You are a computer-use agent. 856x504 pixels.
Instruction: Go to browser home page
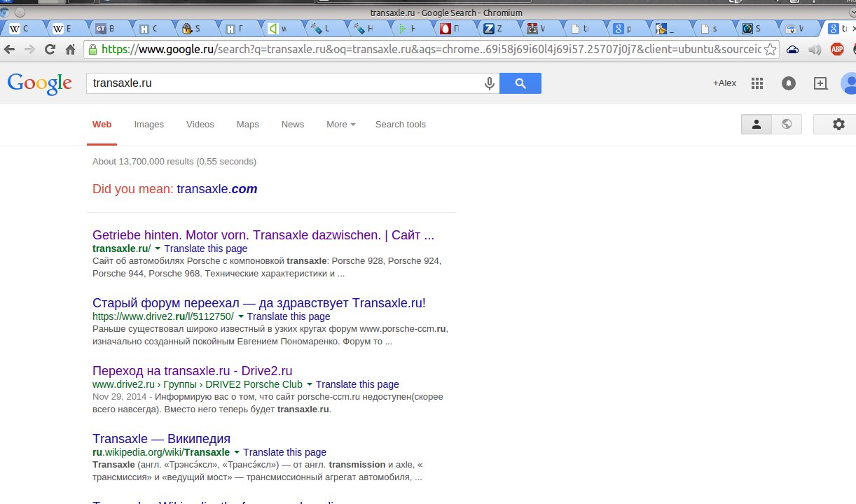[70, 49]
